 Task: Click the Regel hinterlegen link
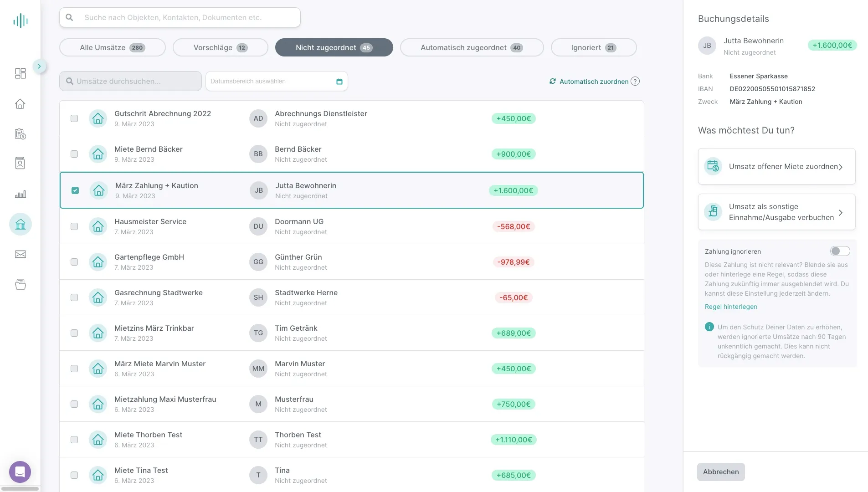[731, 307]
